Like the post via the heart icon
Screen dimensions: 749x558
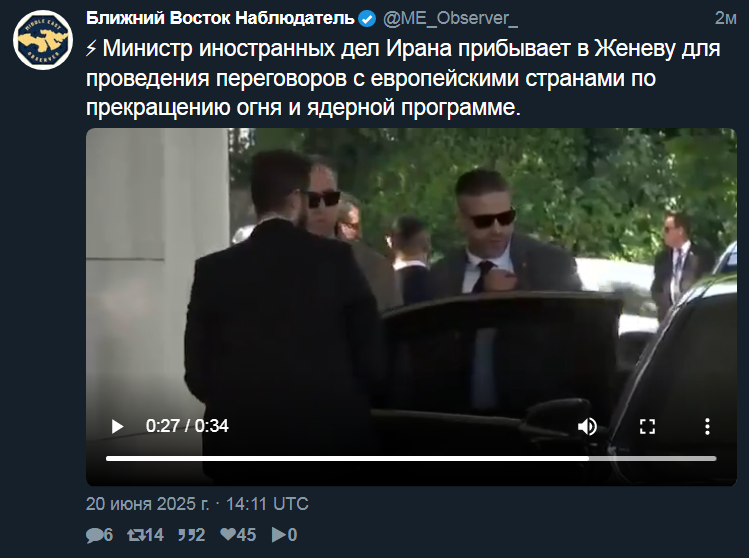tap(228, 534)
